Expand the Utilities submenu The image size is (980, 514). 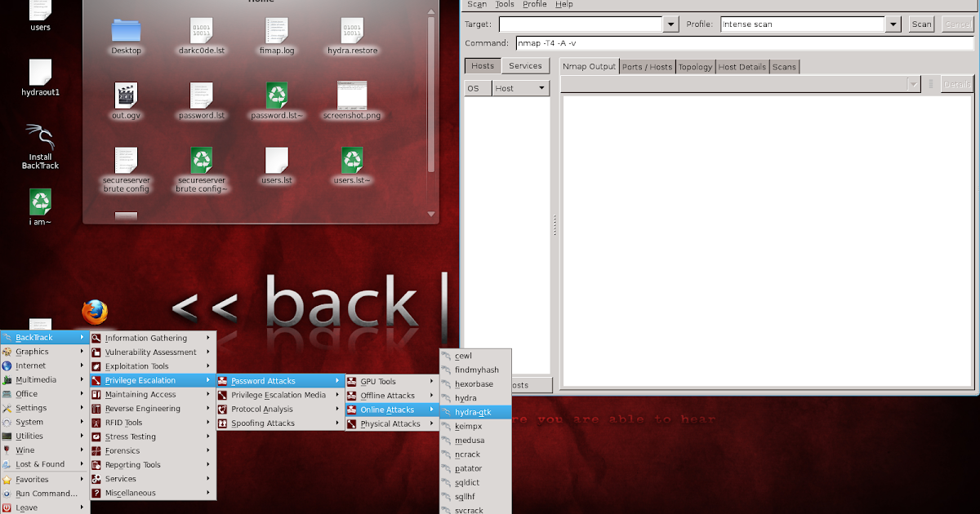coord(45,436)
